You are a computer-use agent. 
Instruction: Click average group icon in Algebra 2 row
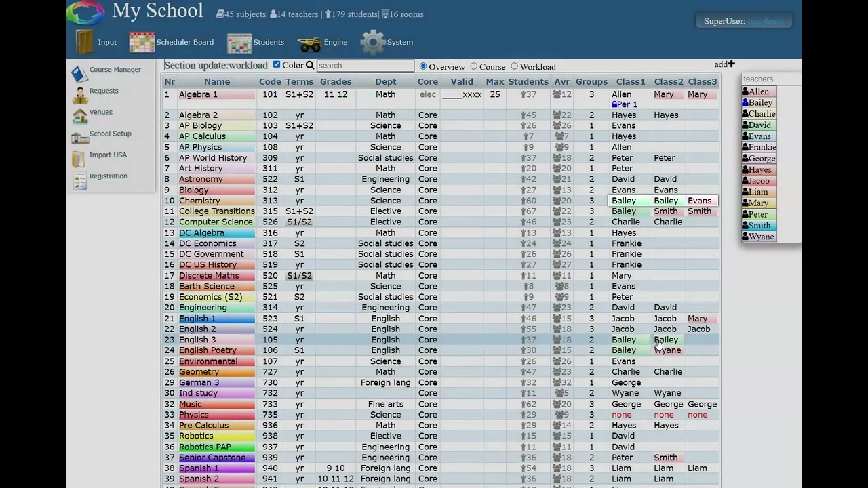pos(557,115)
